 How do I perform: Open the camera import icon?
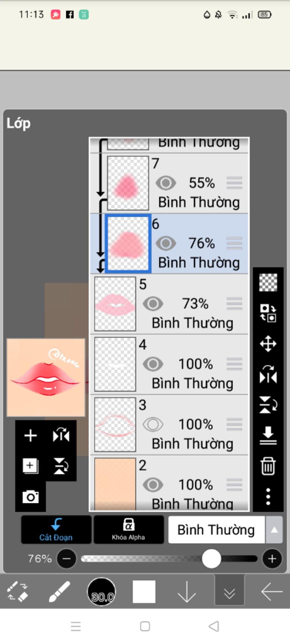[31, 497]
